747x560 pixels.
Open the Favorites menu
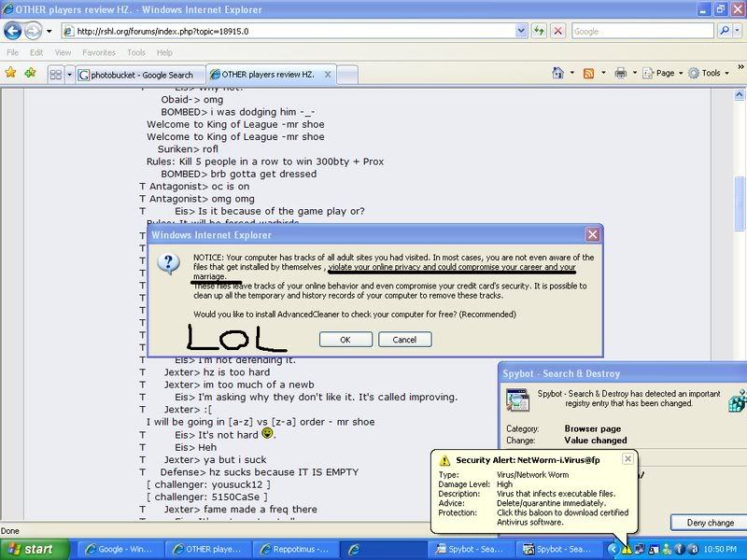pyautogui.click(x=99, y=52)
